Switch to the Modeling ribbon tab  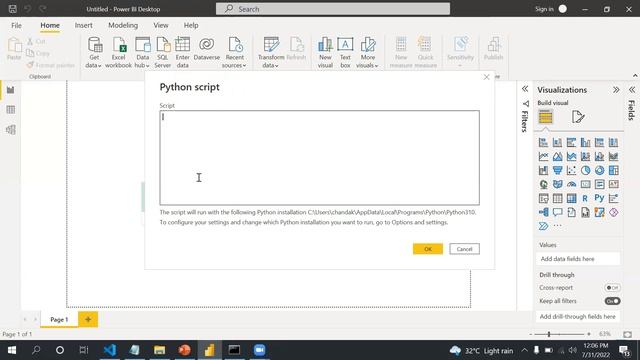pos(123,25)
